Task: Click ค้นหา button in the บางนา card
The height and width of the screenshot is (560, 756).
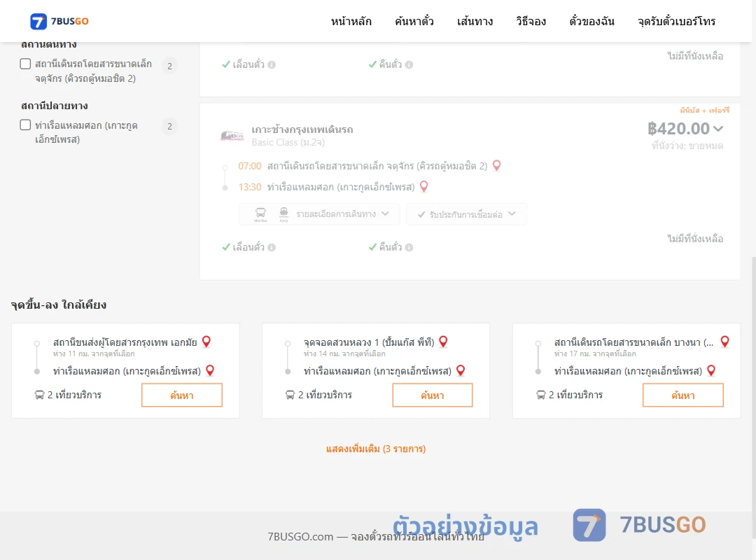Action: 682,395
